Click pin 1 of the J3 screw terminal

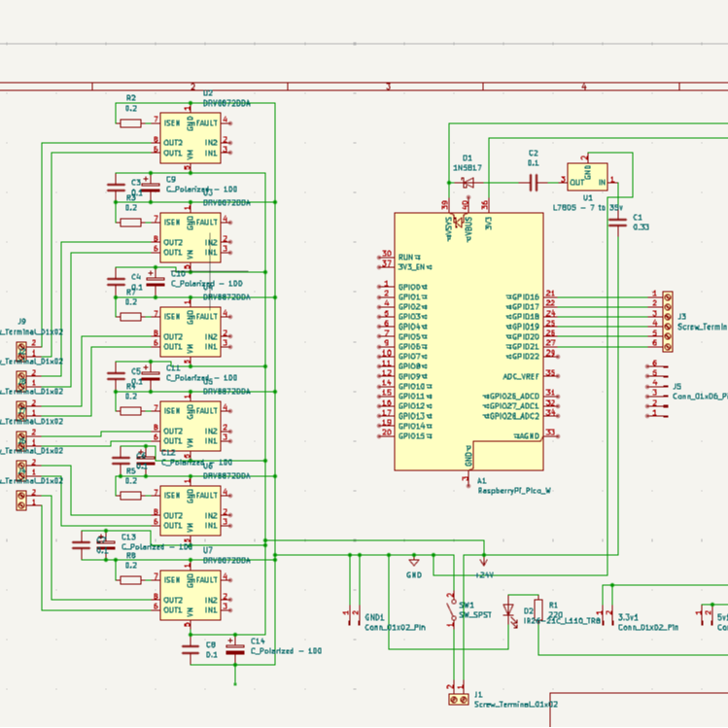tap(654, 294)
